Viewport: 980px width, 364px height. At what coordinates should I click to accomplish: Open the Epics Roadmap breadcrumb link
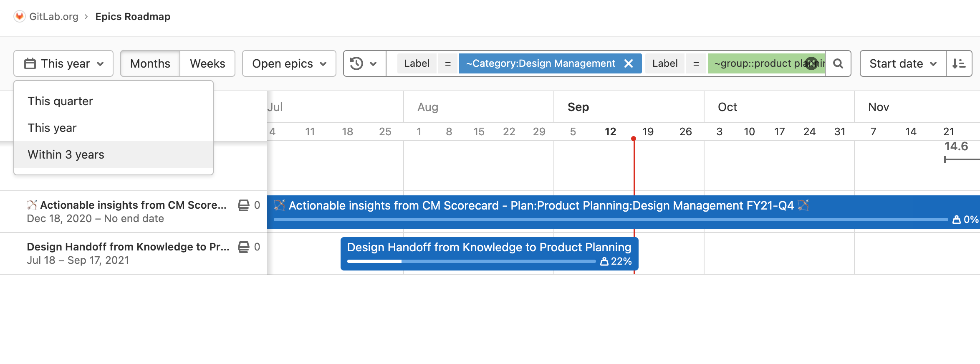(133, 17)
